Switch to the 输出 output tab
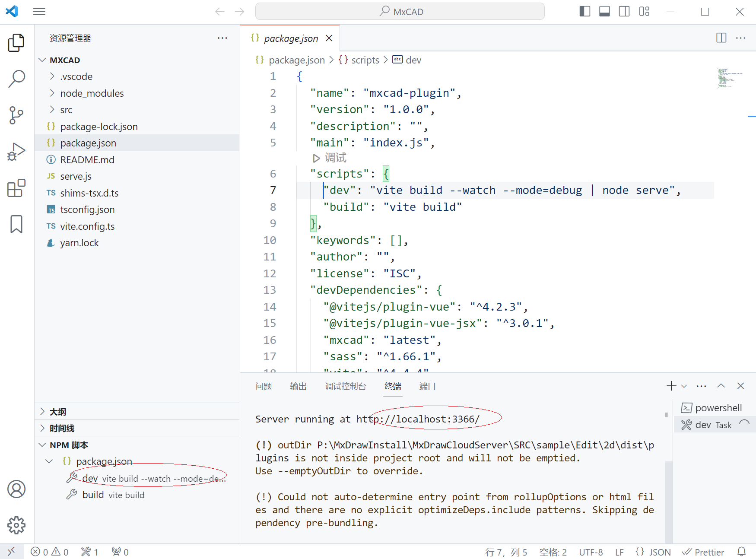This screenshot has height=559, width=756. point(299,386)
